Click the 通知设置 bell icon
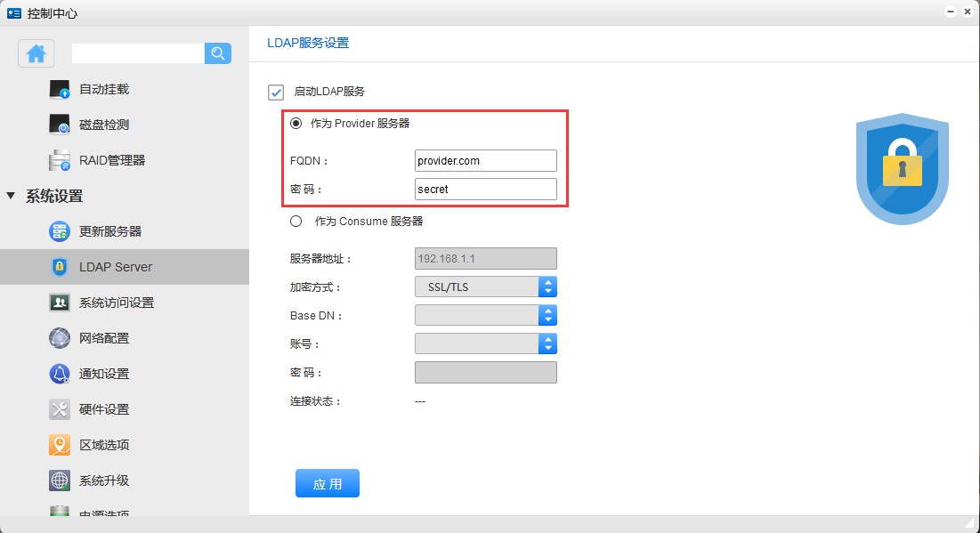The width and height of the screenshot is (980, 533). coord(60,374)
